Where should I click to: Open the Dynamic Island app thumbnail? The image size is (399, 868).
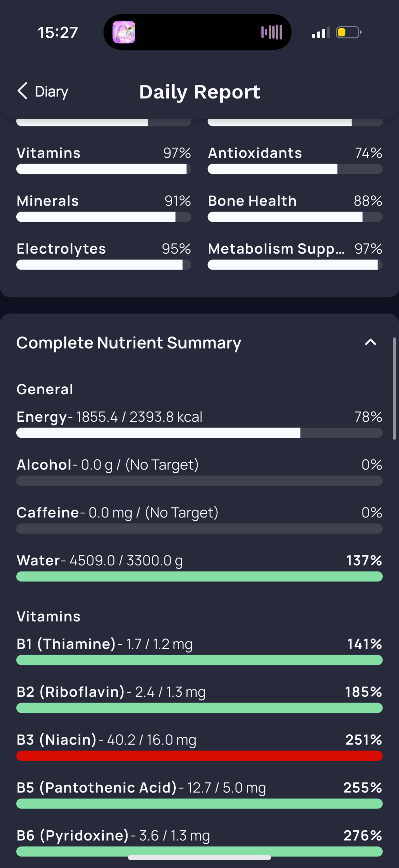coord(124,32)
